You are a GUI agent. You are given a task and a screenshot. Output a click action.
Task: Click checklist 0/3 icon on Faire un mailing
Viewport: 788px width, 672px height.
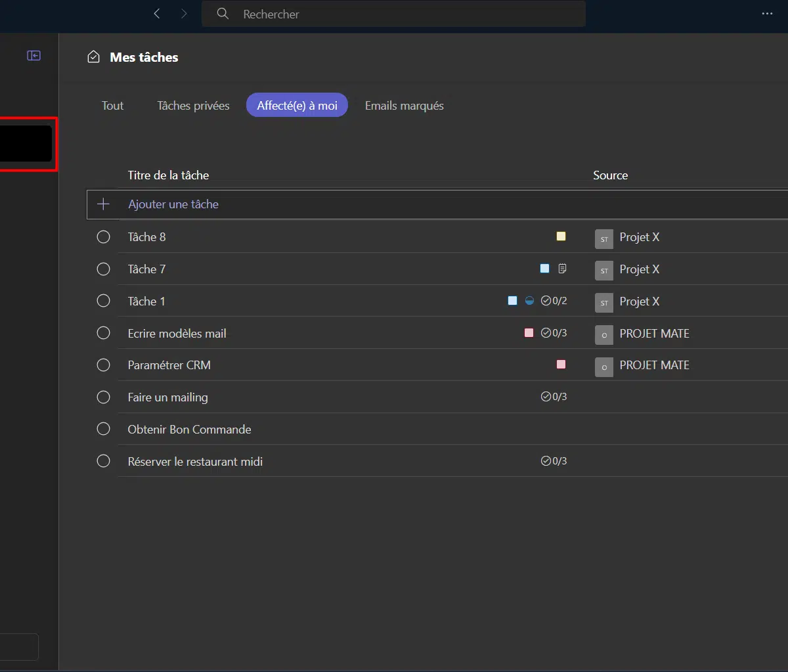click(554, 397)
